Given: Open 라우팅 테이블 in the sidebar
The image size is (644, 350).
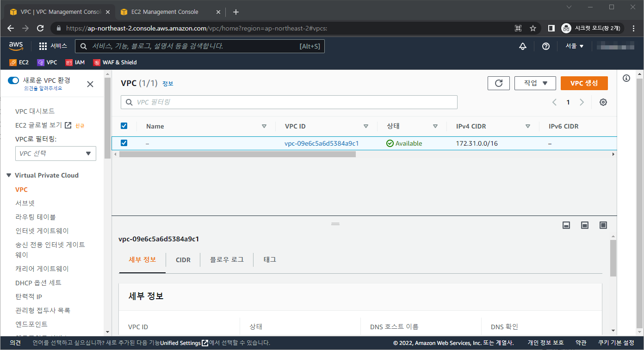Looking at the screenshot, I should click(x=36, y=217).
